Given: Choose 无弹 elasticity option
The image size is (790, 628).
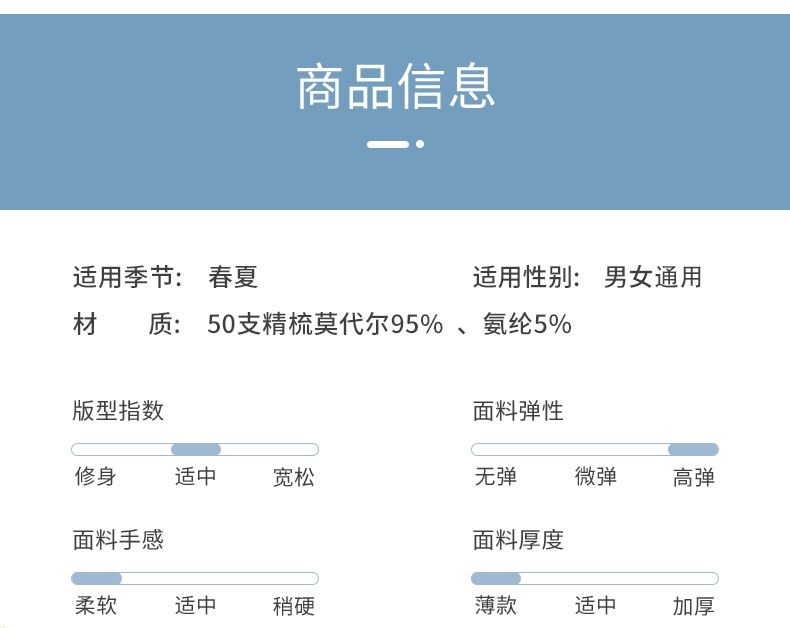Looking at the screenshot, I should (x=495, y=477).
